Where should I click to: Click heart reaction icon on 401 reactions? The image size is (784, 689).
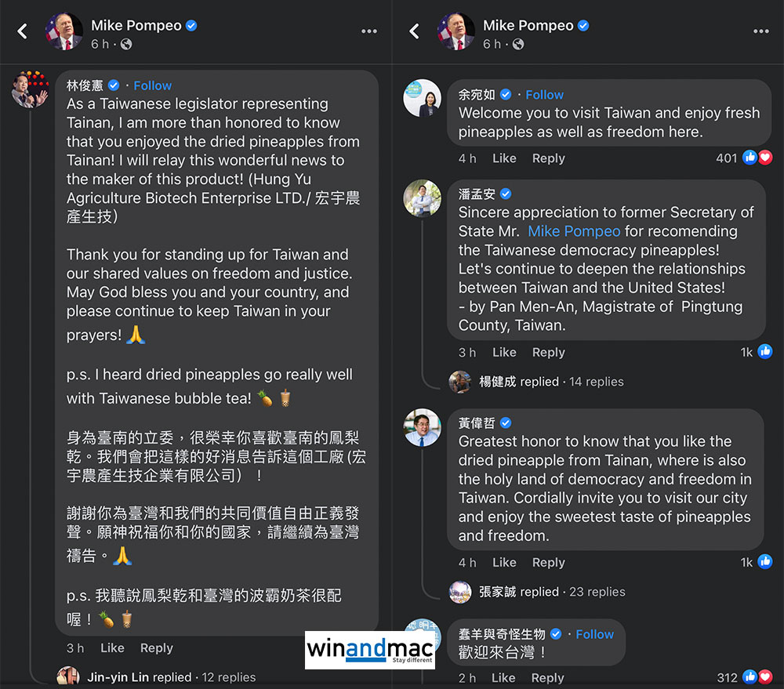[765, 158]
